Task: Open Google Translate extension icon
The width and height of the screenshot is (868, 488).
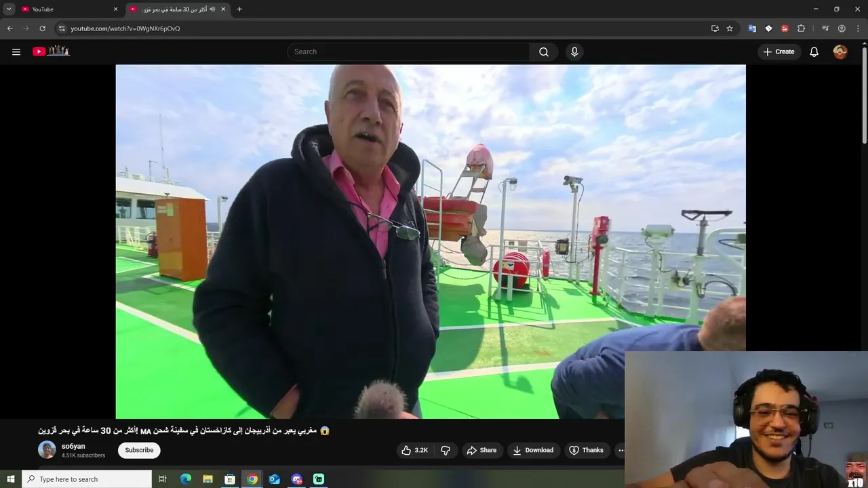Action: 752,28
